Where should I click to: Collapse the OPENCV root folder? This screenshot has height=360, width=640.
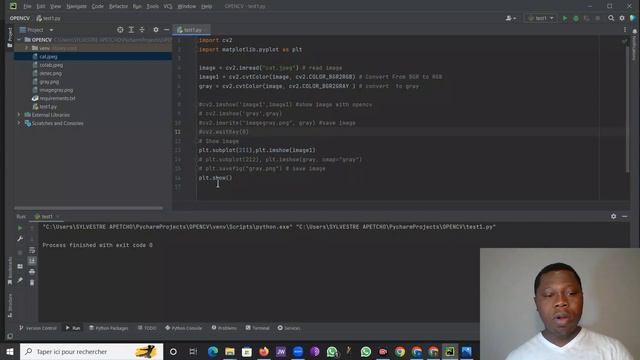point(19,40)
